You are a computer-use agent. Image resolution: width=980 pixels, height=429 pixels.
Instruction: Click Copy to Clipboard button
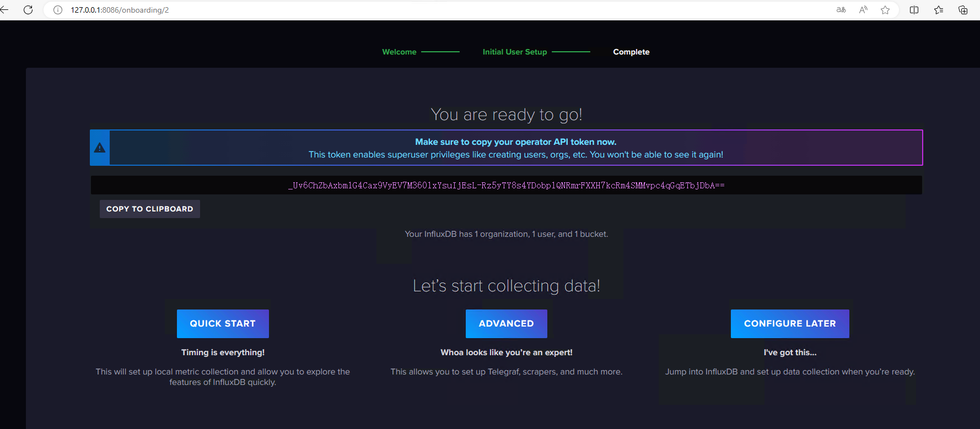[x=150, y=209]
